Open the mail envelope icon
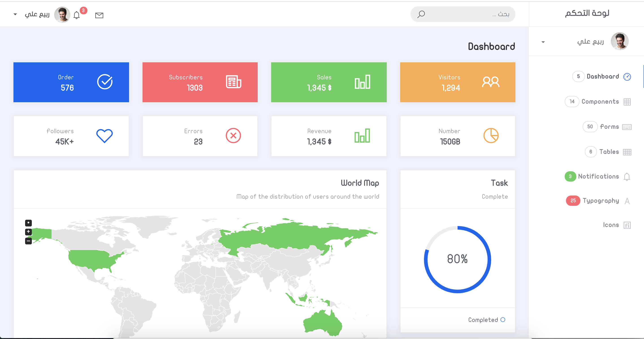The width and height of the screenshot is (644, 339). click(x=99, y=15)
